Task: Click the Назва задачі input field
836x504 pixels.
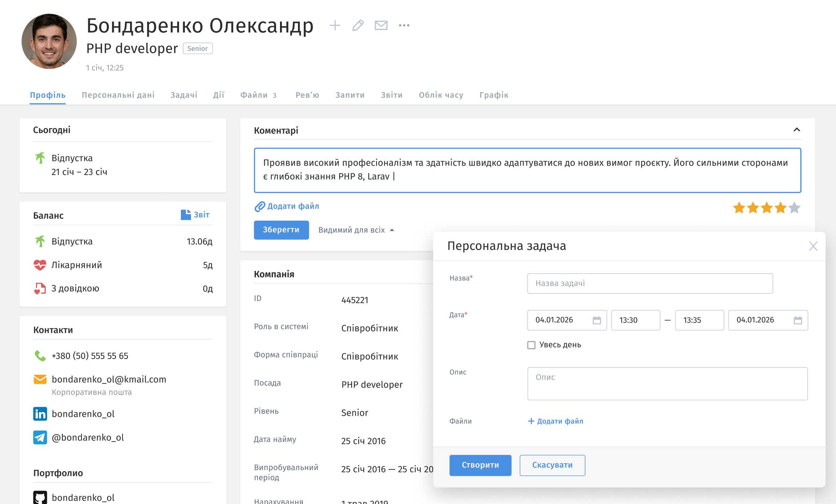Action: [x=650, y=283]
